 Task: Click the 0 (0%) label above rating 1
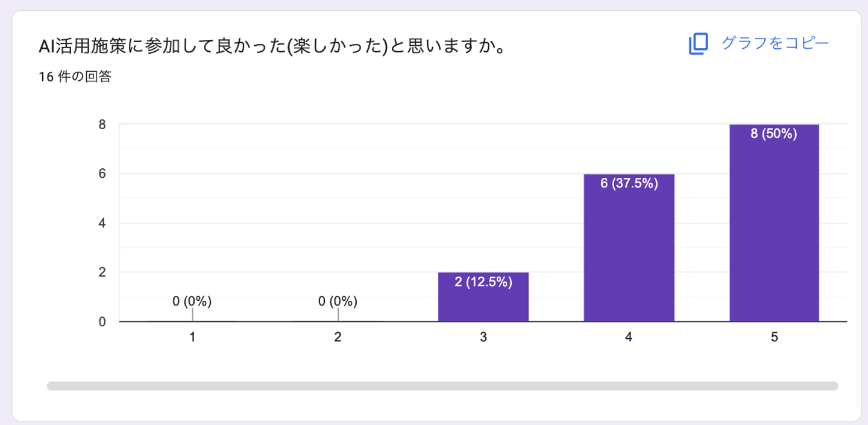click(x=192, y=301)
